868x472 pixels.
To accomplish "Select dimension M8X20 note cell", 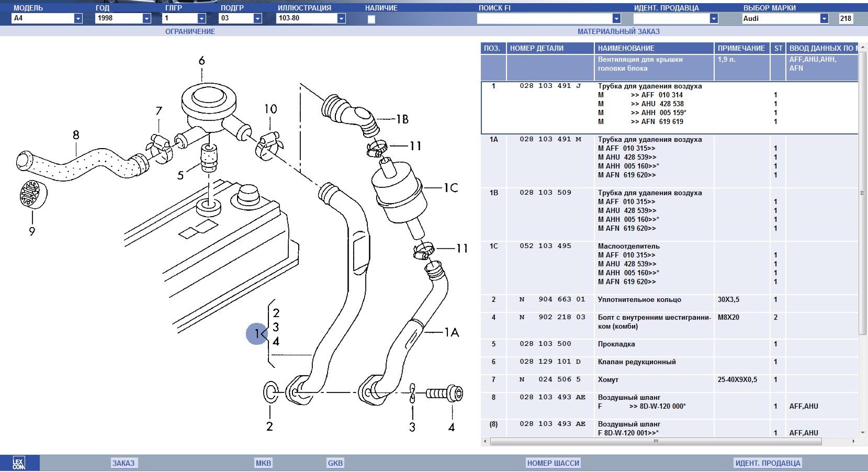I will click(728, 318).
